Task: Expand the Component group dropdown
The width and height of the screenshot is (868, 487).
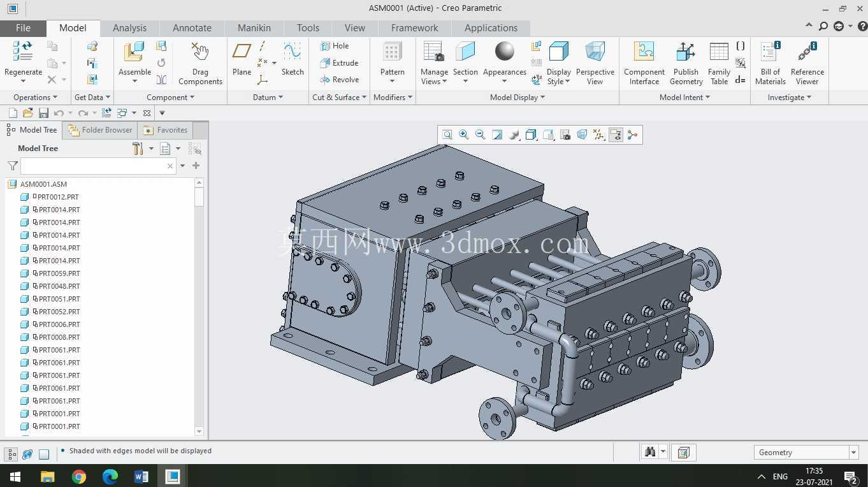Action: pos(170,98)
